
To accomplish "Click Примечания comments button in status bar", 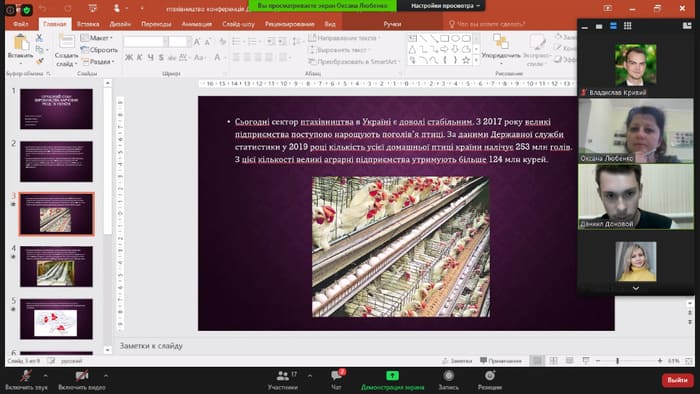I will (x=501, y=361).
